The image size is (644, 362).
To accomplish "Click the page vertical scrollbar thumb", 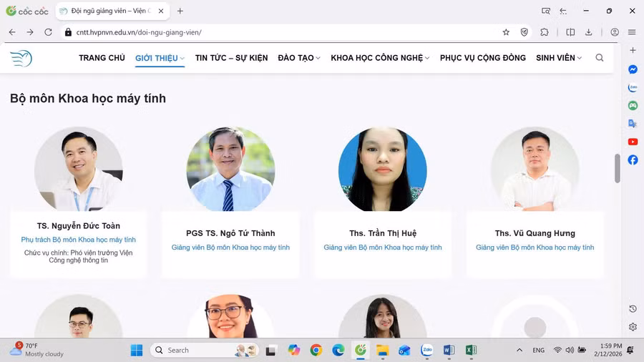I will (618, 168).
